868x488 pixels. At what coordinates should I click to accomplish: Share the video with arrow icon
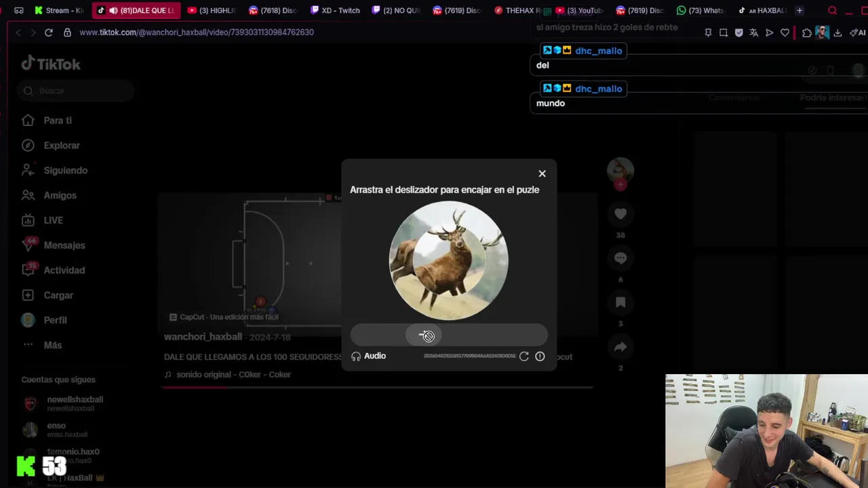coord(620,346)
